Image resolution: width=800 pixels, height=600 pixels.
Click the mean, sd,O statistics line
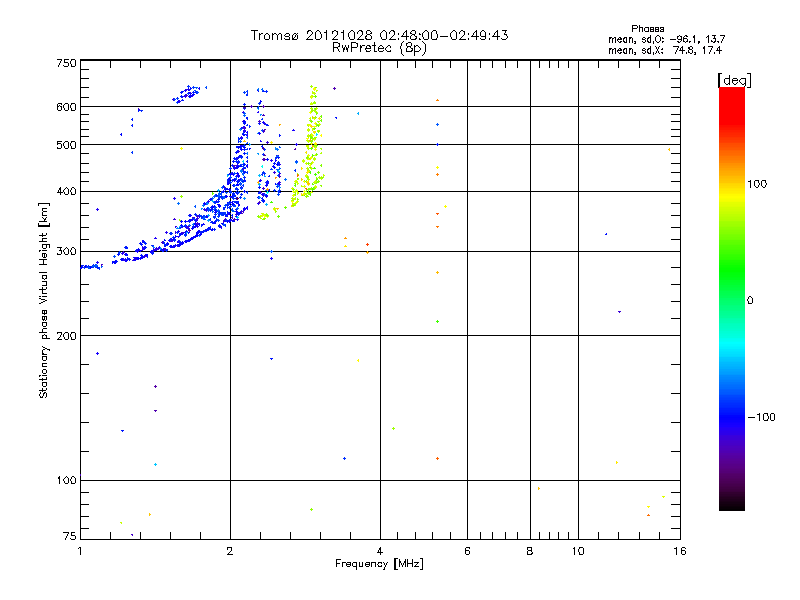click(665, 39)
